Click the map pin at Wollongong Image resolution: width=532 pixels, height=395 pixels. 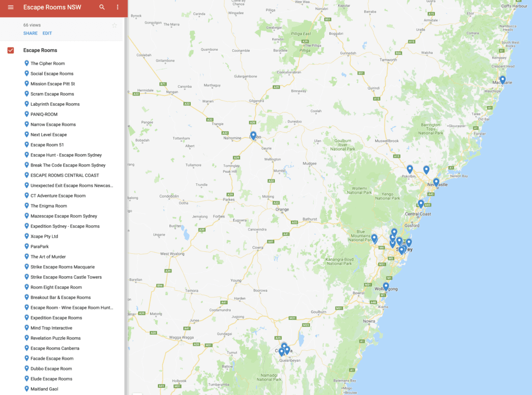point(386,287)
